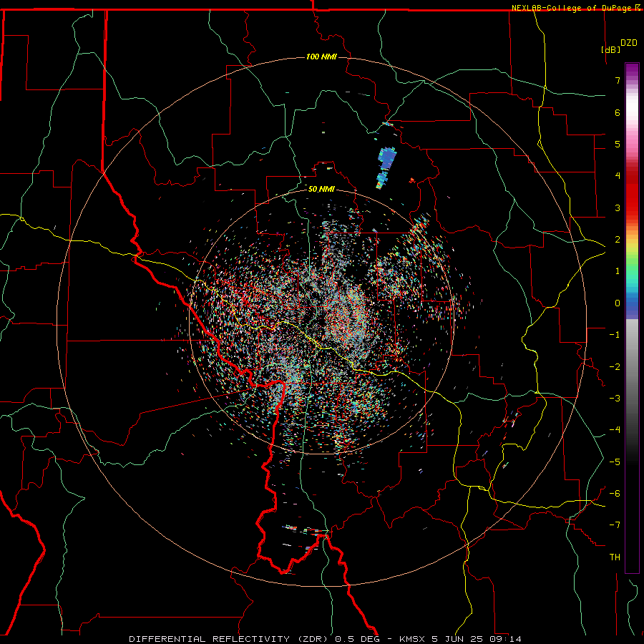Click the [dB] units label
The image size is (644, 644).
(x=610, y=49)
